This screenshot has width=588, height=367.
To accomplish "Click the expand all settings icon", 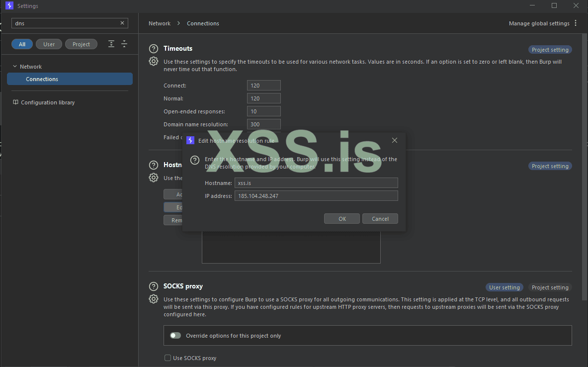I will [x=111, y=44].
